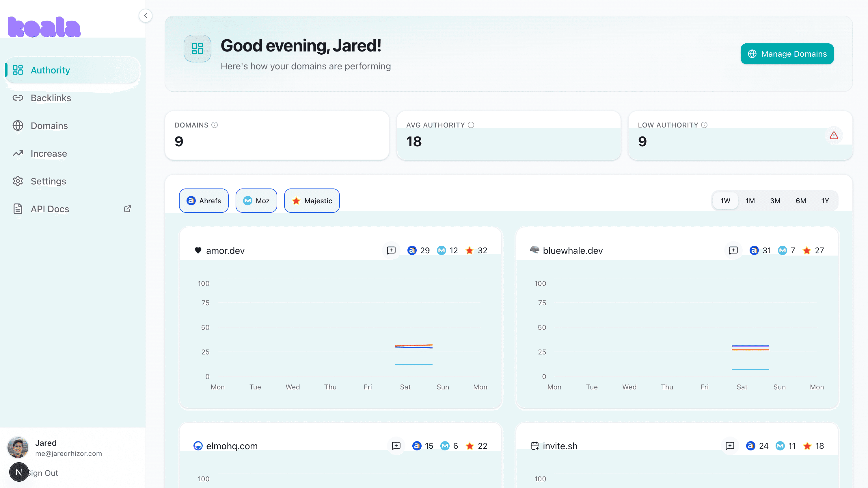Screen dimensions: 868x488
Task: Open the Backlinks page in sidebar
Action: click(x=51, y=98)
